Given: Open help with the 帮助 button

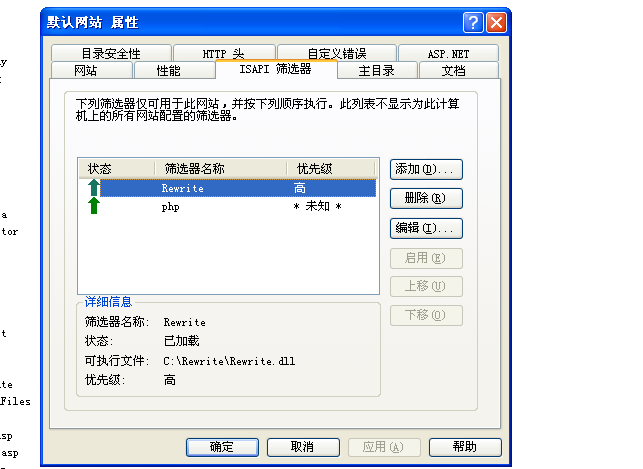Looking at the screenshot, I should (x=465, y=447).
